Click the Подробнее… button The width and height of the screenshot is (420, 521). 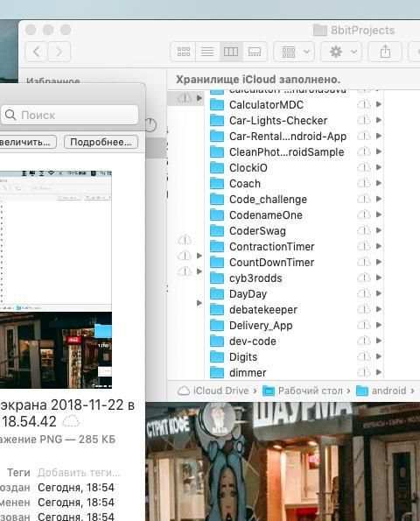coord(101,142)
